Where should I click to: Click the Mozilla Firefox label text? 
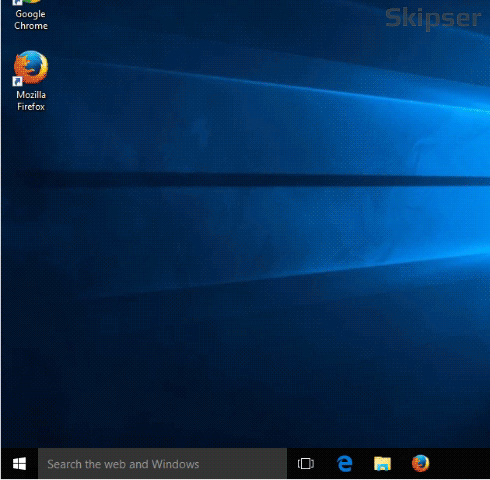[31, 101]
